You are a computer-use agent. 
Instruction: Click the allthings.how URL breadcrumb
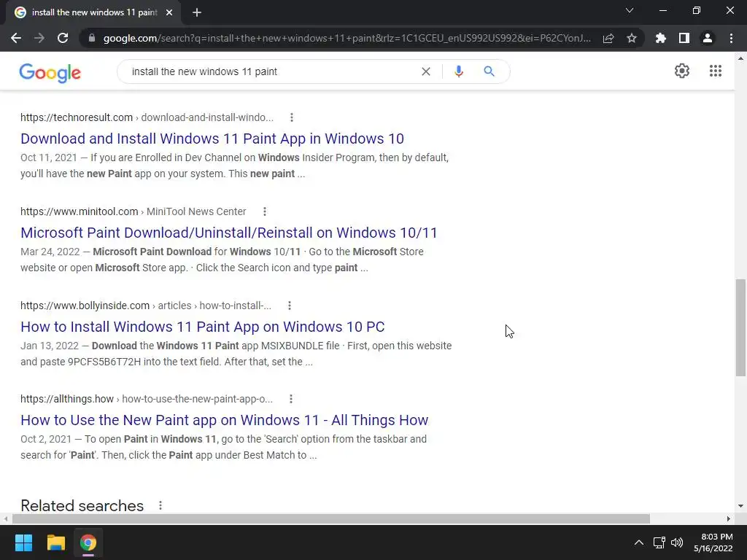tap(146, 399)
